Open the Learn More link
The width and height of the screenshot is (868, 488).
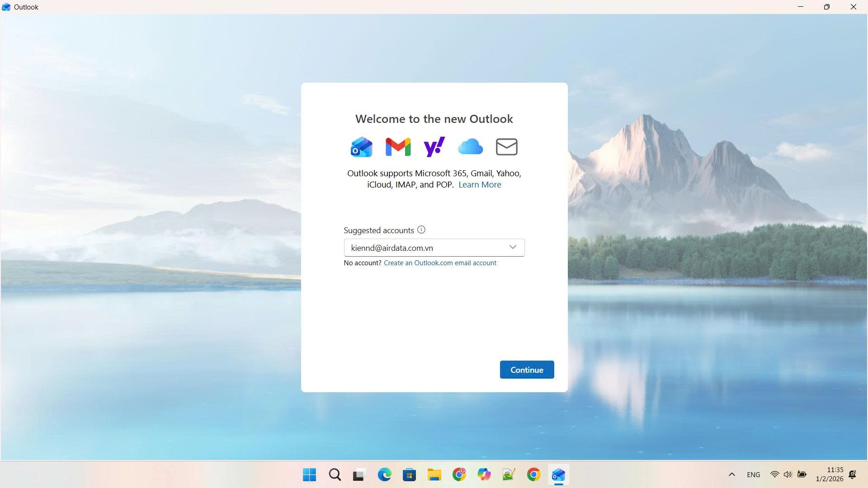(480, 184)
